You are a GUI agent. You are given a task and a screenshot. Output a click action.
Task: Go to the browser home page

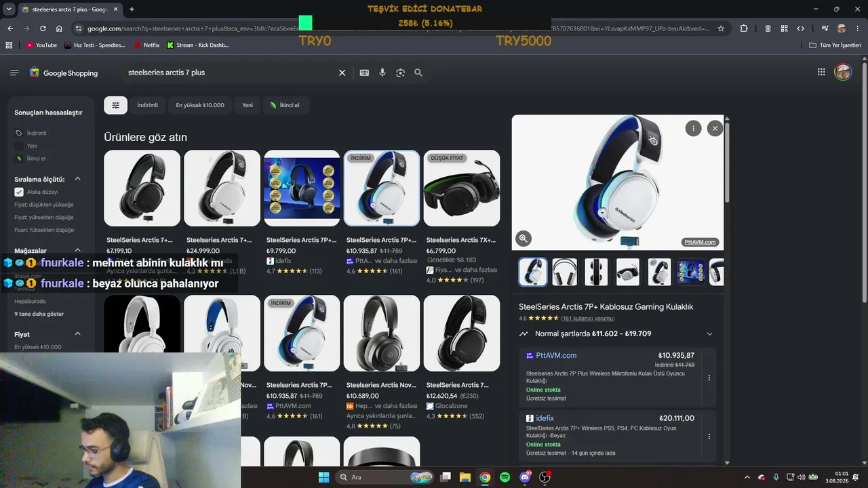59,28
